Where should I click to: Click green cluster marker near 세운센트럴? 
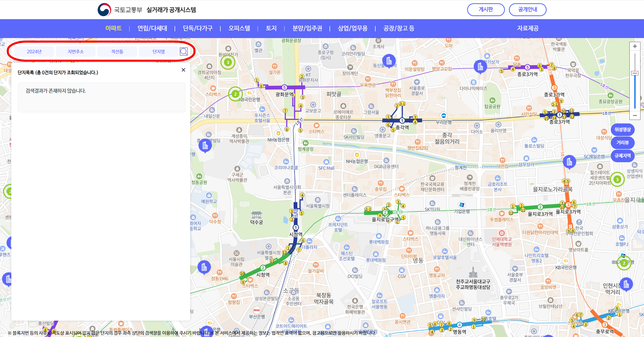(x=617, y=180)
